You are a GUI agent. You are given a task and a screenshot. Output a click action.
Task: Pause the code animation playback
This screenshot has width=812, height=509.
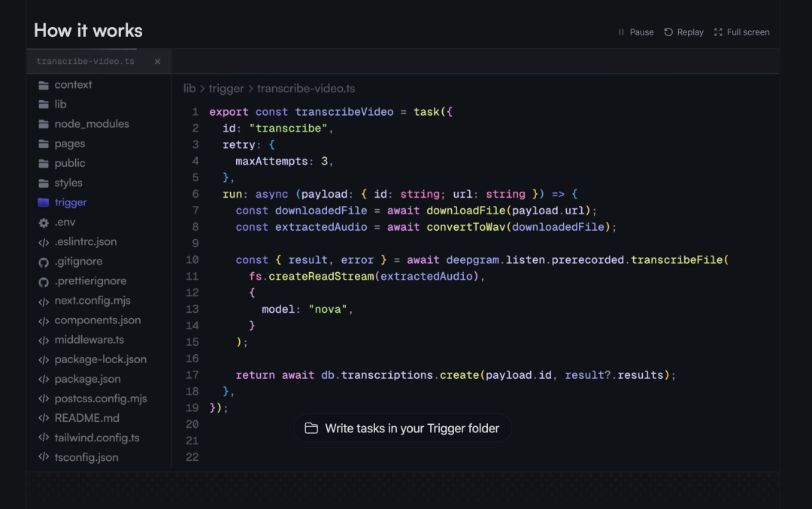tap(635, 32)
